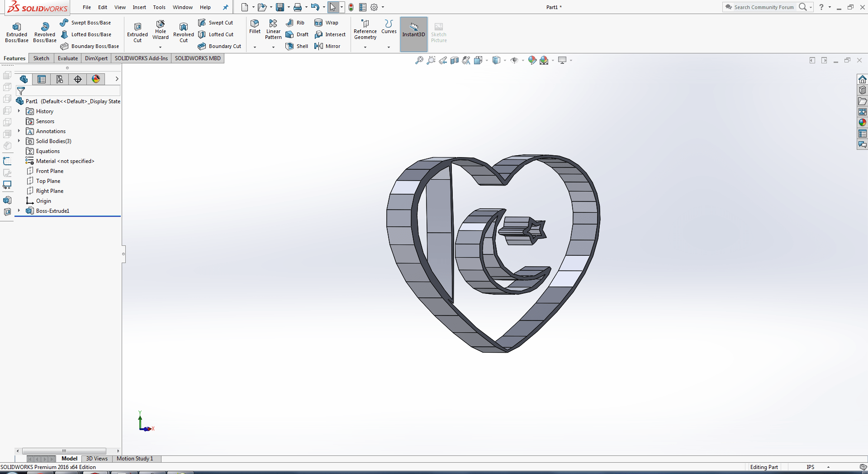Use the Intersect tool
Viewport: 868px width, 474px height.
(x=330, y=34)
